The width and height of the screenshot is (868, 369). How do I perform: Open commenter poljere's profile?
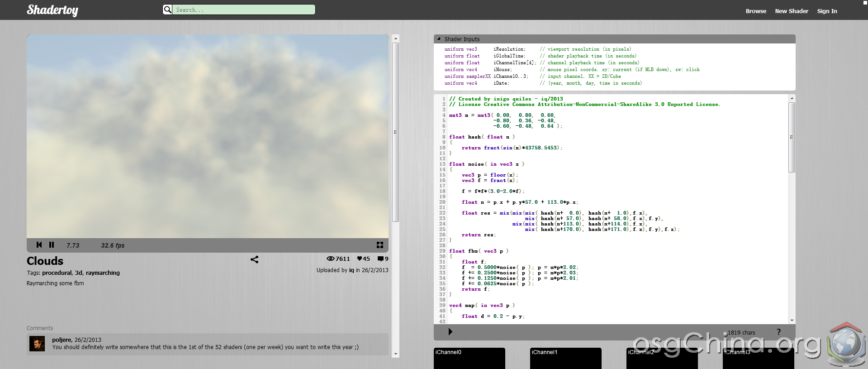tap(62, 340)
